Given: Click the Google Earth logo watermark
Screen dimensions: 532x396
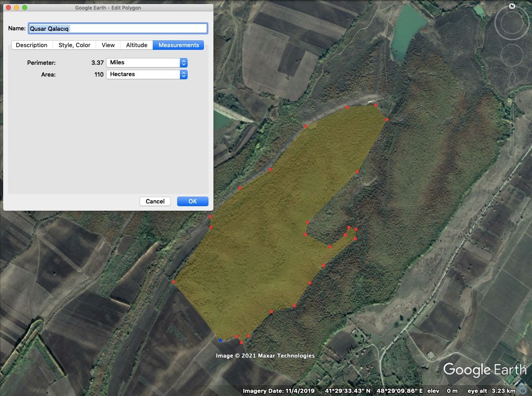Looking at the screenshot, I should click(x=484, y=370).
